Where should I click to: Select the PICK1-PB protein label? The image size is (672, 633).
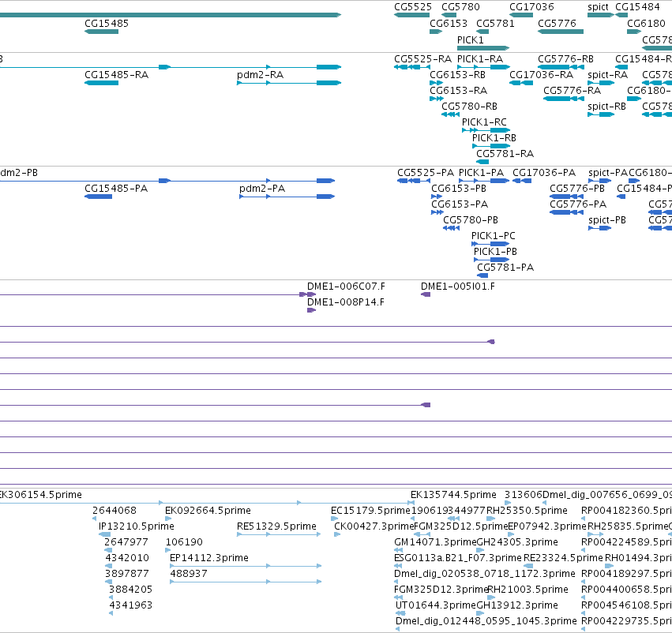click(495, 252)
